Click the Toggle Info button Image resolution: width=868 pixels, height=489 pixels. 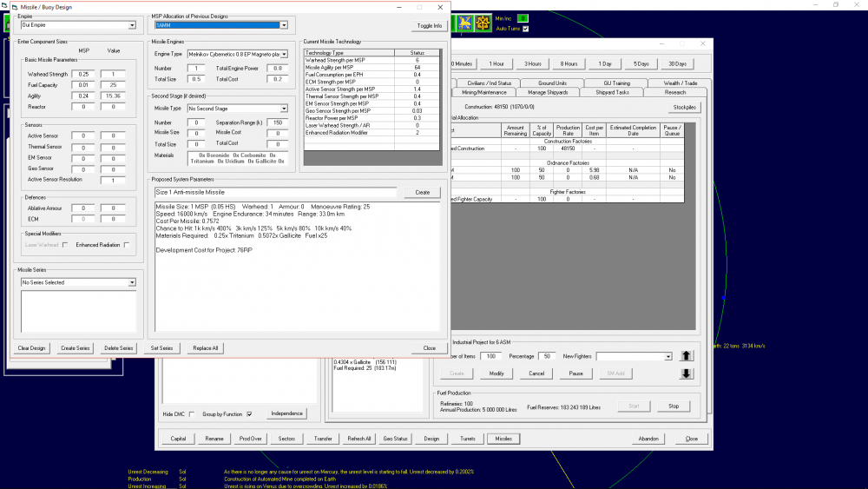429,26
